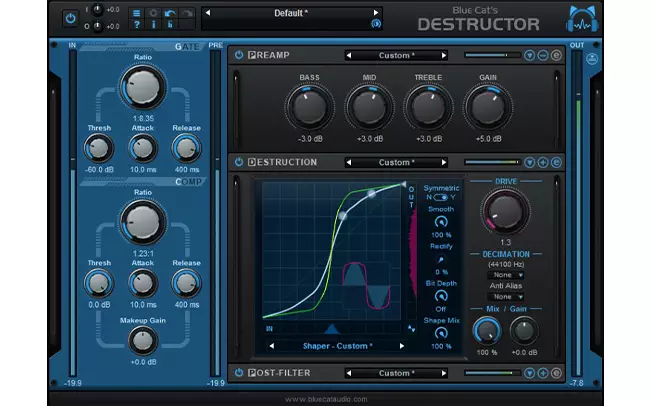Select next Shaper preset

(x=402, y=346)
